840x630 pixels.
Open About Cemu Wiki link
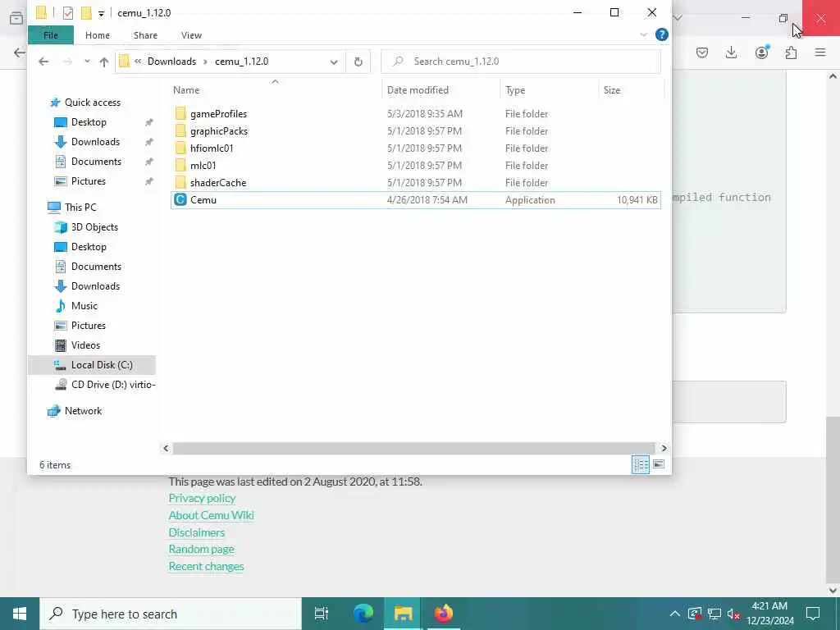[211, 515]
